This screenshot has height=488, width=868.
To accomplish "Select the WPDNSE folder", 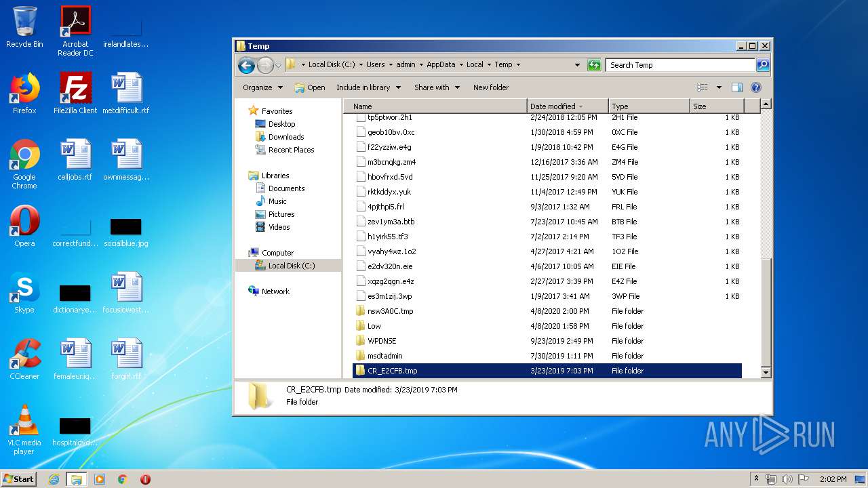I will (x=547, y=341).
